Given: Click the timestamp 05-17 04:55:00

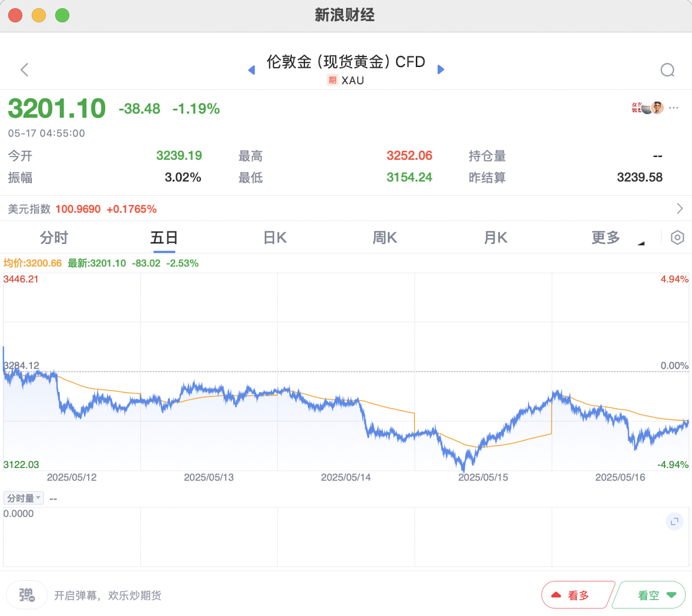Looking at the screenshot, I should [46, 133].
